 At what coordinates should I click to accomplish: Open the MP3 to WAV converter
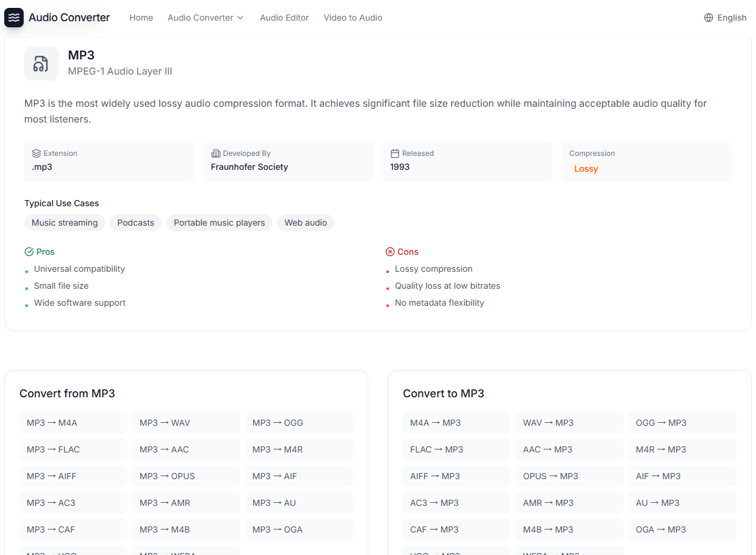tap(186, 423)
